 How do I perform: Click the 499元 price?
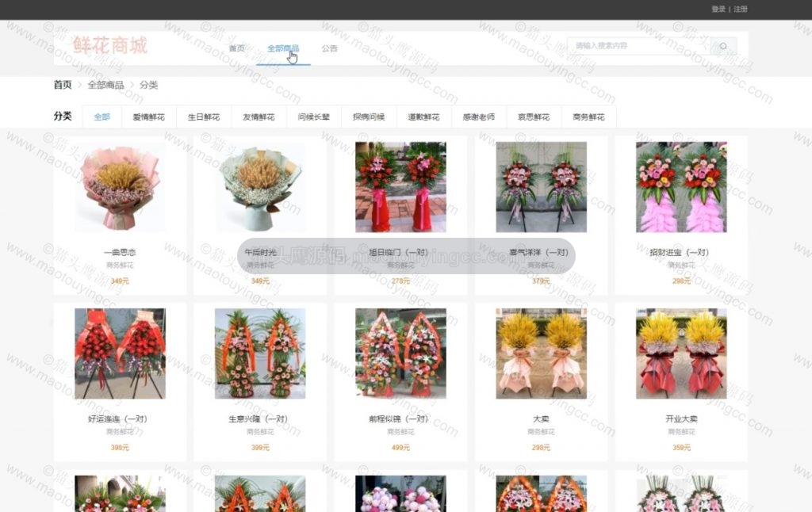point(400,447)
